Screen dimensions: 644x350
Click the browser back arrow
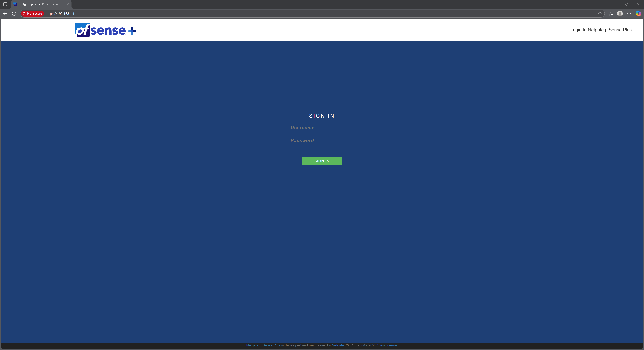pos(5,13)
